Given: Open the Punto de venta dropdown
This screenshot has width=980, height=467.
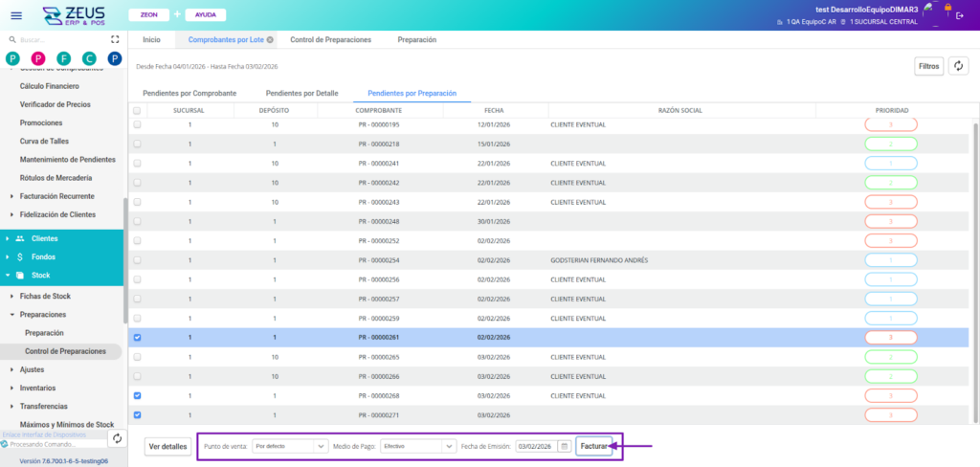Looking at the screenshot, I should pyautogui.click(x=291, y=446).
